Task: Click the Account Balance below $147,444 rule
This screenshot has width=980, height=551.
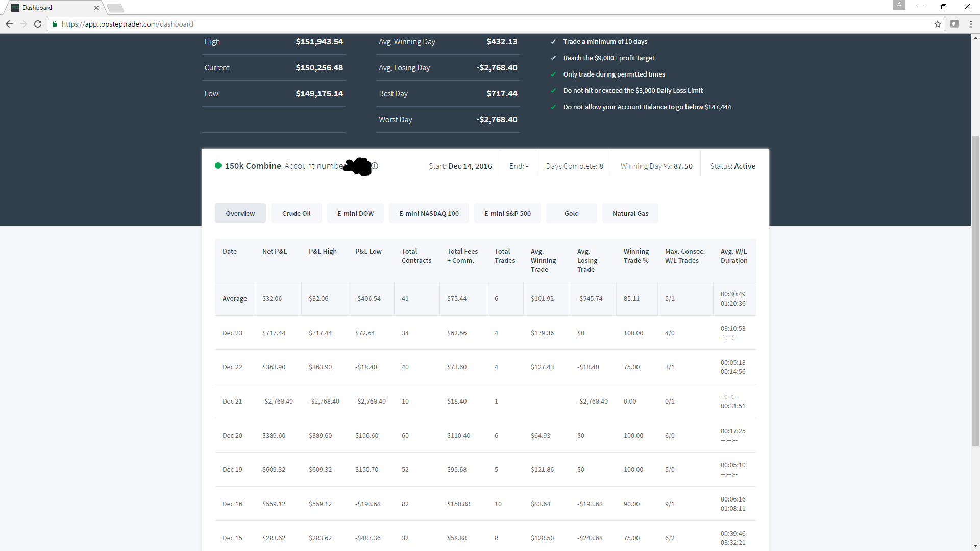Action: pyautogui.click(x=647, y=107)
